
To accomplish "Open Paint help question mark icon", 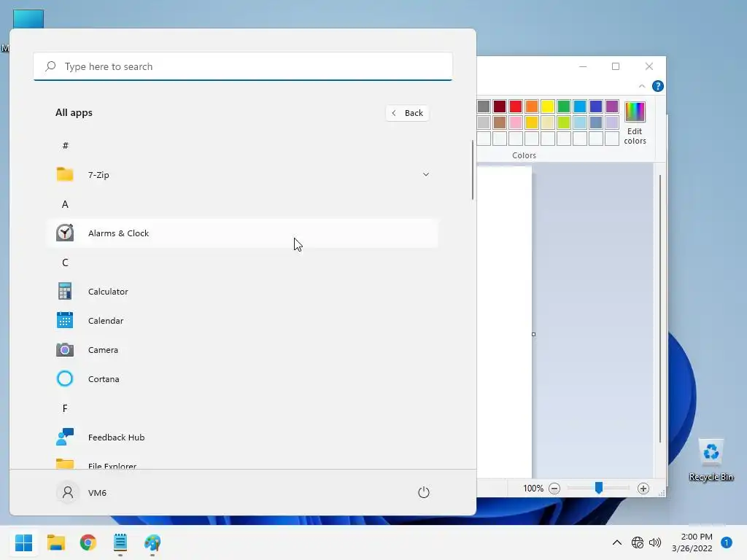I will (658, 86).
